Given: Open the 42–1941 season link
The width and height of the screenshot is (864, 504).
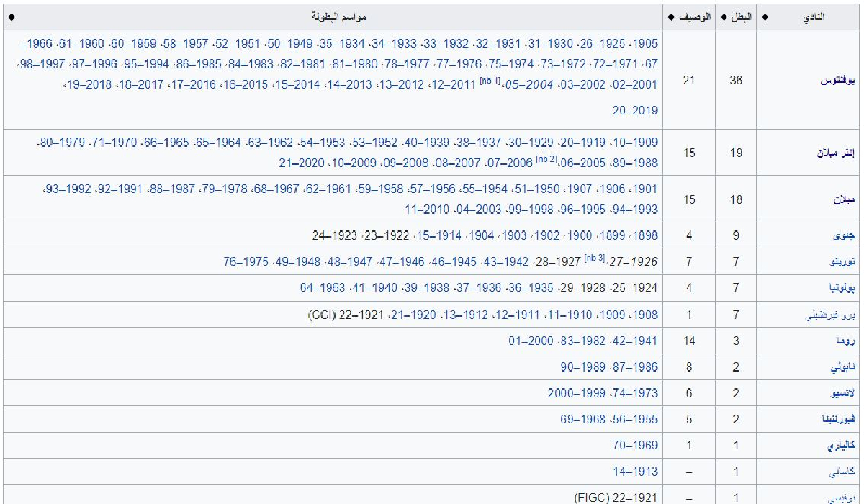Looking at the screenshot, I should (x=635, y=341).
